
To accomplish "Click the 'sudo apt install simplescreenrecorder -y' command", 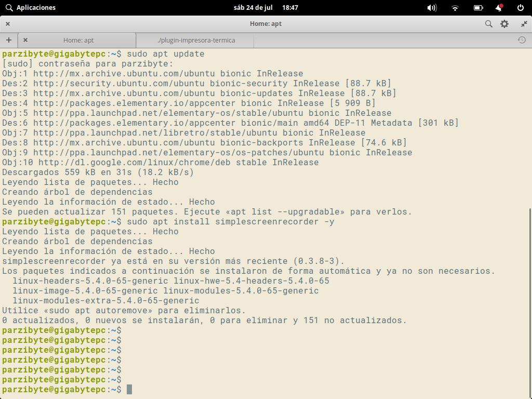I will 231,221.
